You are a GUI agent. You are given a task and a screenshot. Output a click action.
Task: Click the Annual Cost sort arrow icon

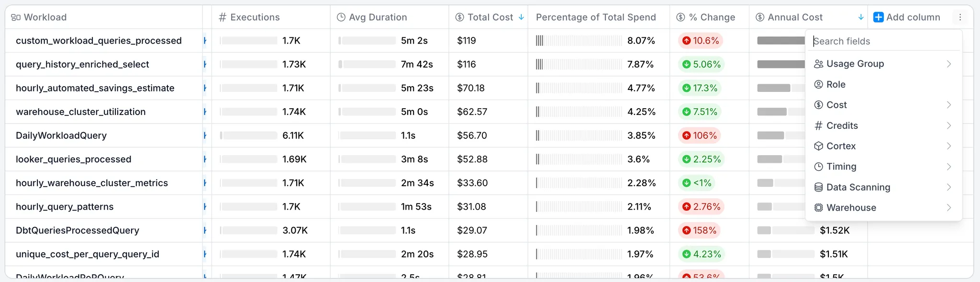(x=860, y=17)
